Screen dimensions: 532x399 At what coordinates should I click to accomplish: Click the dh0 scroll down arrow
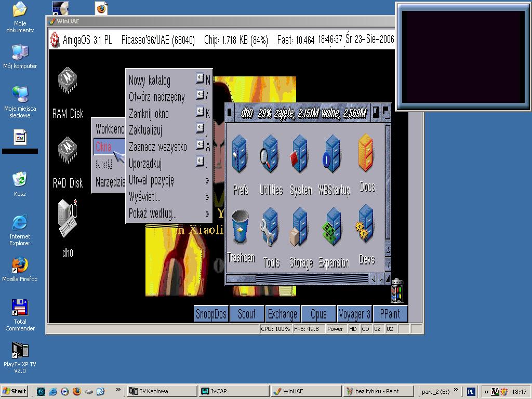tap(388, 264)
